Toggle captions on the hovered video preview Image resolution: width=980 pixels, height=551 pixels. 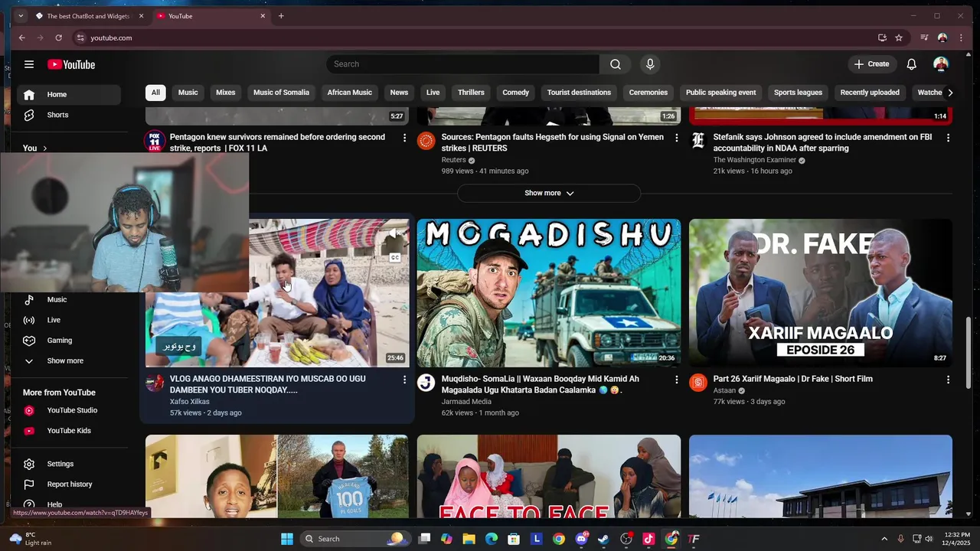point(395,258)
